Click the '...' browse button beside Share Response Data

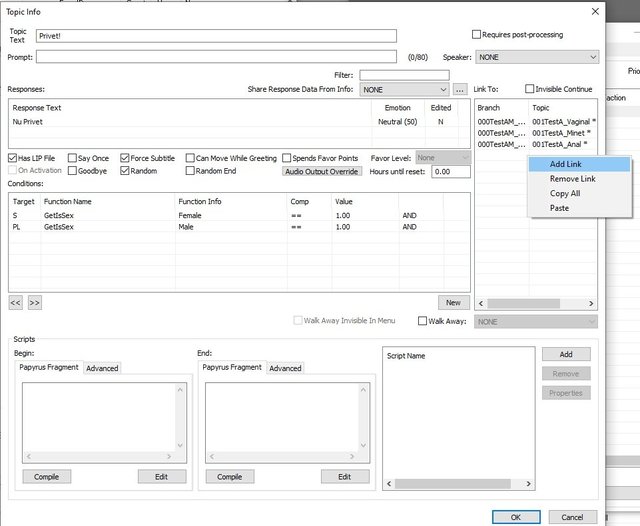pos(459,90)
